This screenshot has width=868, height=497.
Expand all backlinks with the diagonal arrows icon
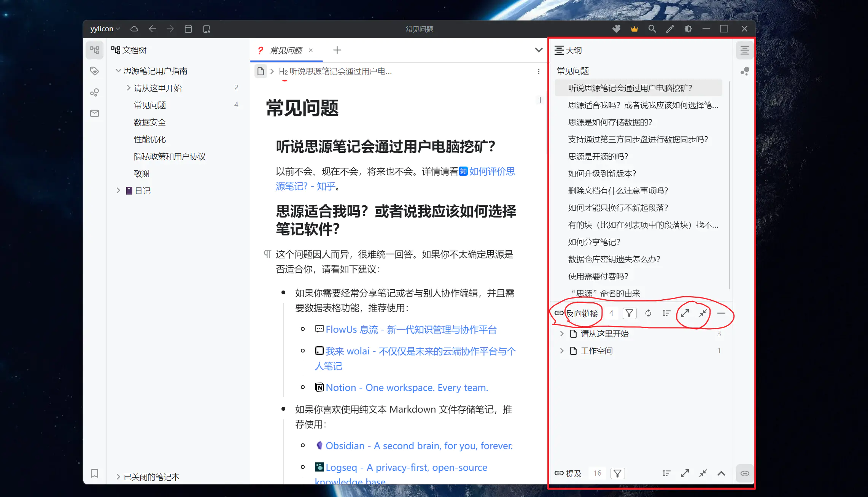click(x=685, y=313)
